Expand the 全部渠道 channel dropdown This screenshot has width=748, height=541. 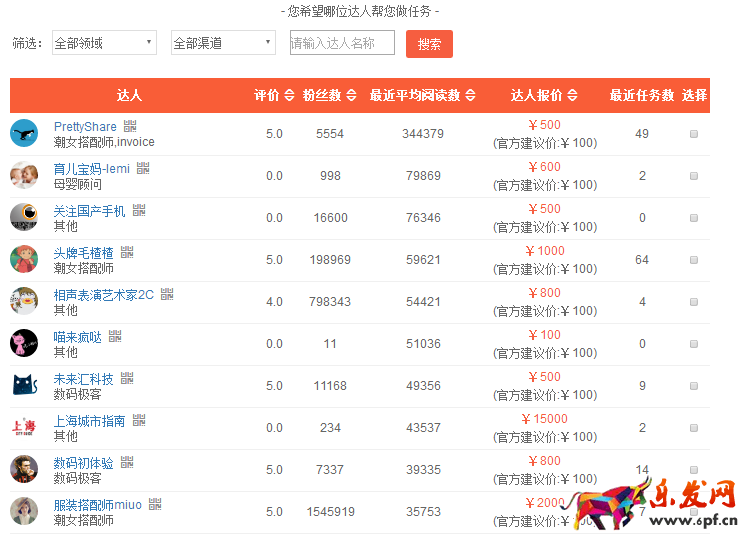pyautogui.click(x=222, y=43)
